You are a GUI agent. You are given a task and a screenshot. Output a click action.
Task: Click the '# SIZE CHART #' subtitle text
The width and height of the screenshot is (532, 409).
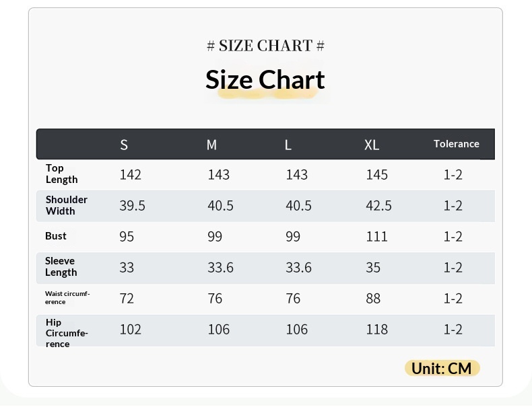(x=265, y=46)
